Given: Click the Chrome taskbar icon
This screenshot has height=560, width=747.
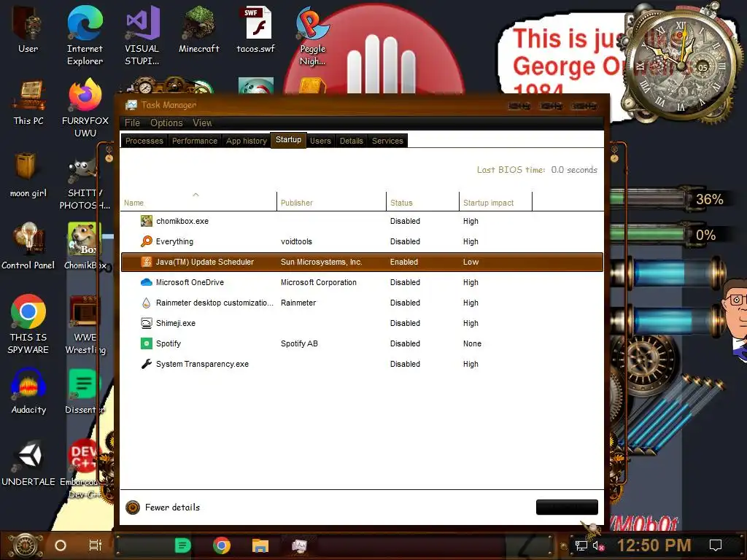Looking at the screenshot, I should coord(222,545).
